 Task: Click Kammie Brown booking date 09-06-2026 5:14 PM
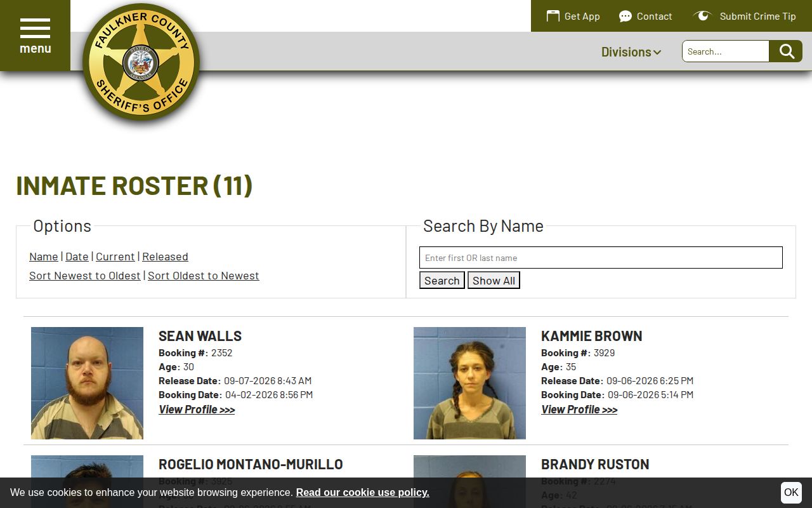(650, 395)
